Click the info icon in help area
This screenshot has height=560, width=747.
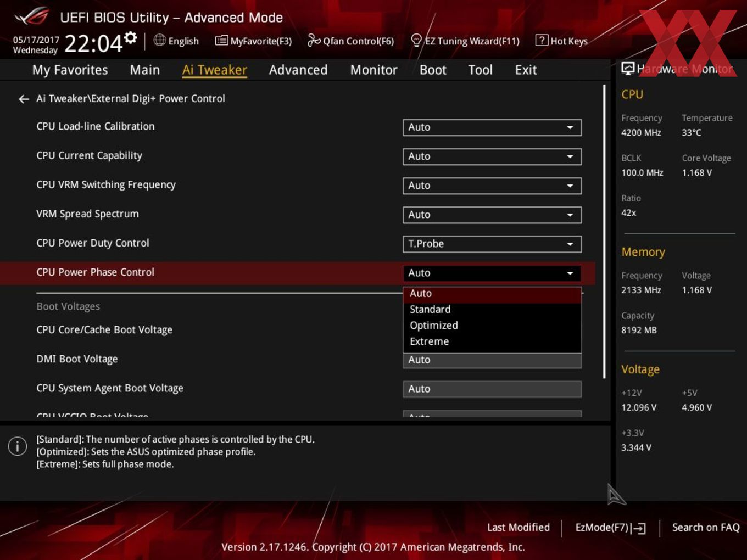coord(18,446)
